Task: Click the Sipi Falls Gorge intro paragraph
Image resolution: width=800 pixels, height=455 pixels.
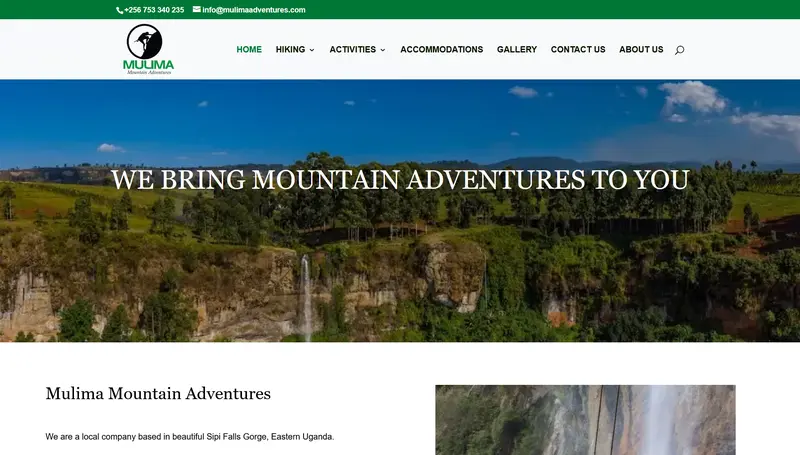Action: coord(190,437)
